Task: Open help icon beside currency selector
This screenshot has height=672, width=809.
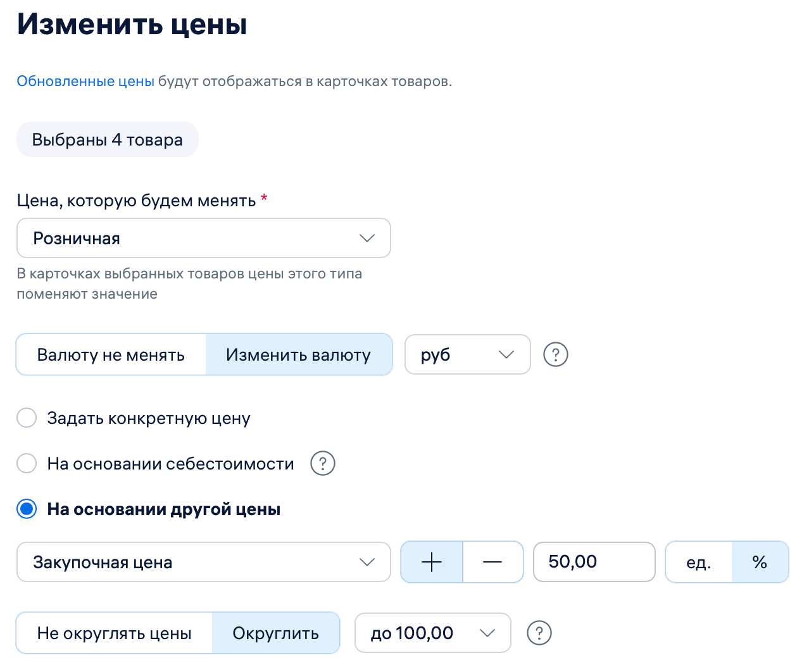Action: tap(555, 354)
